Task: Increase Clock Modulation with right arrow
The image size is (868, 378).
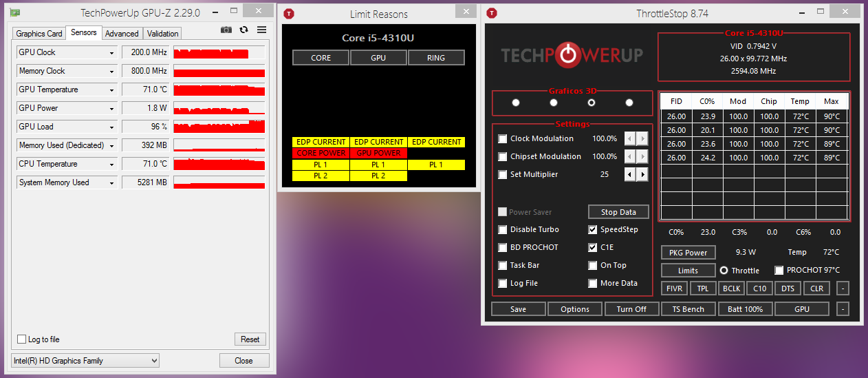Action: [642, 138]
